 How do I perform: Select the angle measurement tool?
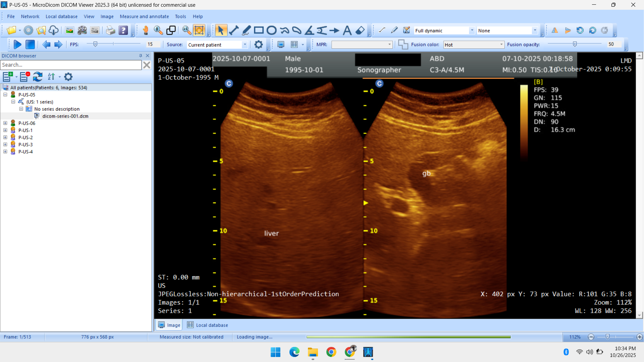pyautogui.click(x=309, y=31)
